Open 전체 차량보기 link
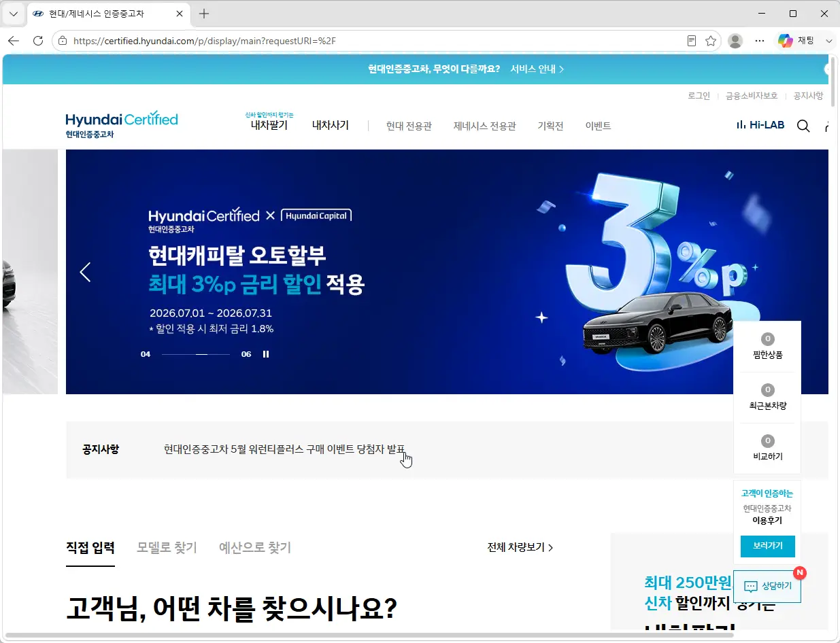The width and height of the screenshot is (840, 643). click(520, 547)
